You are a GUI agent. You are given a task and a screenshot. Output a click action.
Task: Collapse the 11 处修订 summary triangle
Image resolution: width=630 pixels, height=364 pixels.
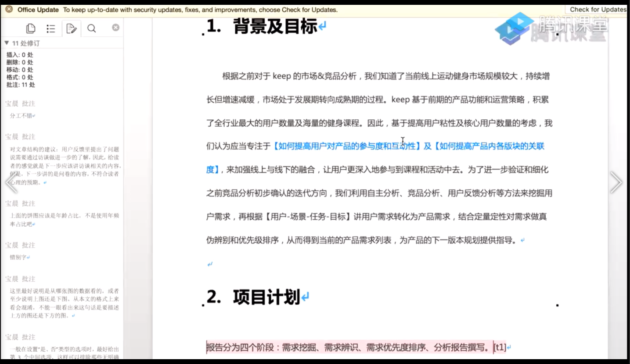pos(7,43)
